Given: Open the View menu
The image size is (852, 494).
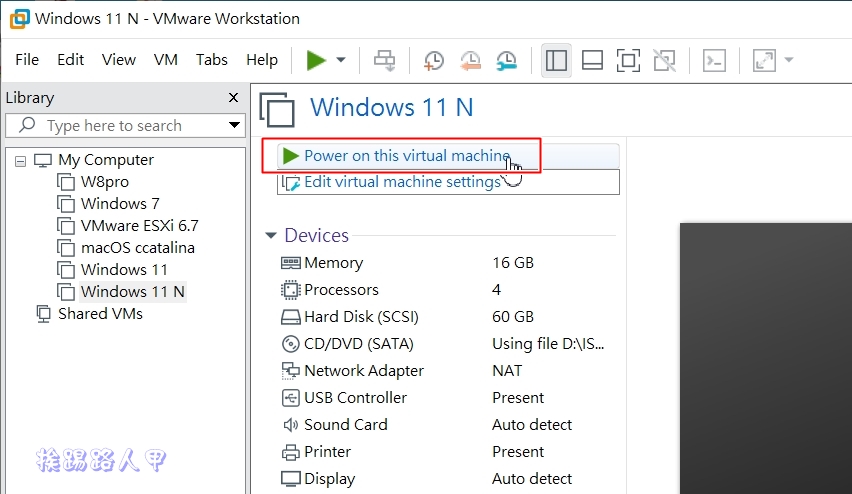Looking at the screenshot, I should pos(118,60).
